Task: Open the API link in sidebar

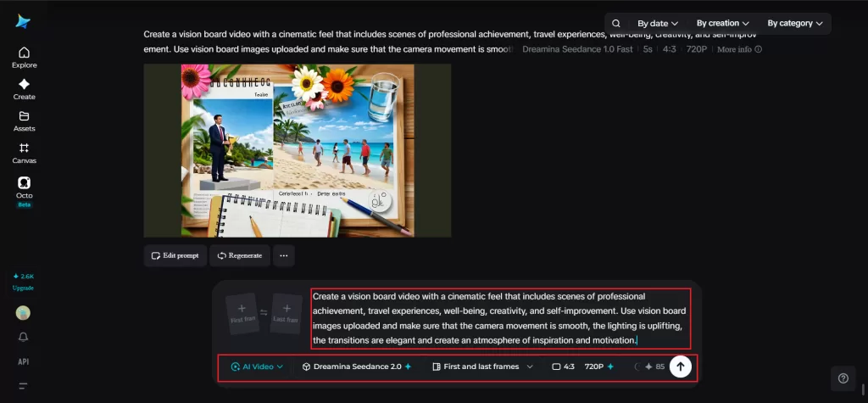Action: point(23,361)
